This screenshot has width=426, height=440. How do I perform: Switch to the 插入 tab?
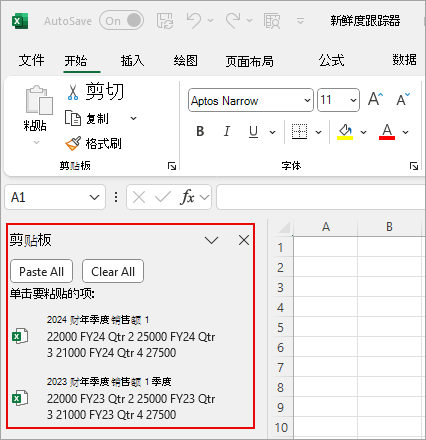coord(132,61)
